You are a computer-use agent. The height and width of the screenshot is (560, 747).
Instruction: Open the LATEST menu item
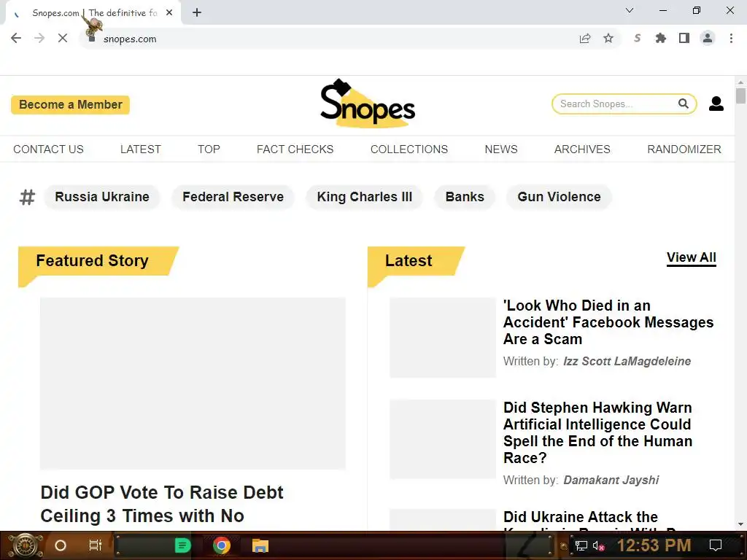141,149
